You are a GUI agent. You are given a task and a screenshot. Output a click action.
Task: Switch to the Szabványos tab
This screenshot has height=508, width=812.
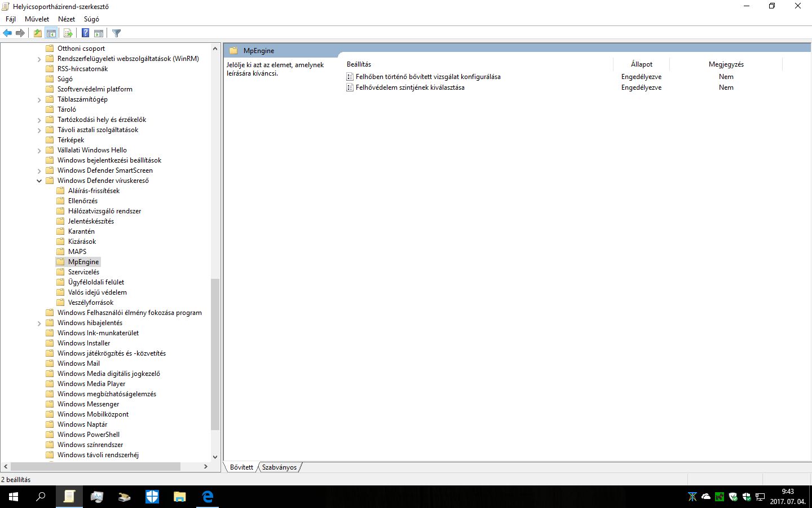point(279,467)
